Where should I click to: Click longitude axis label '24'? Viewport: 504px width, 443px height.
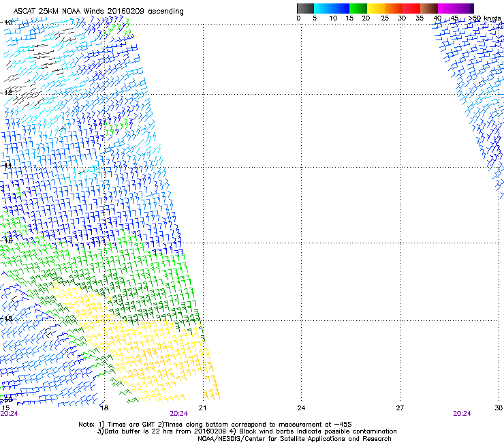(x=301, y=408)
